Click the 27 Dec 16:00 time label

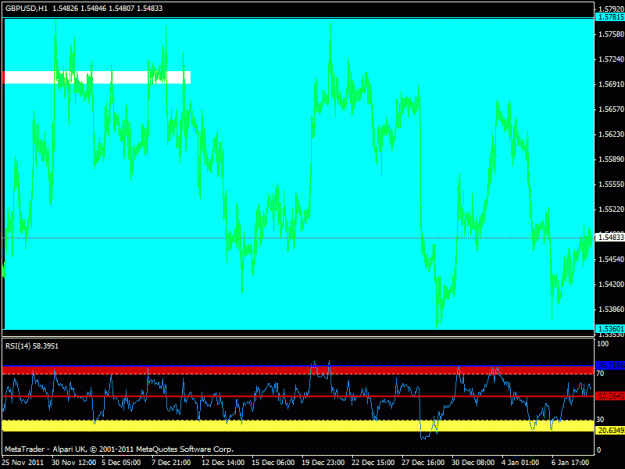423,462
